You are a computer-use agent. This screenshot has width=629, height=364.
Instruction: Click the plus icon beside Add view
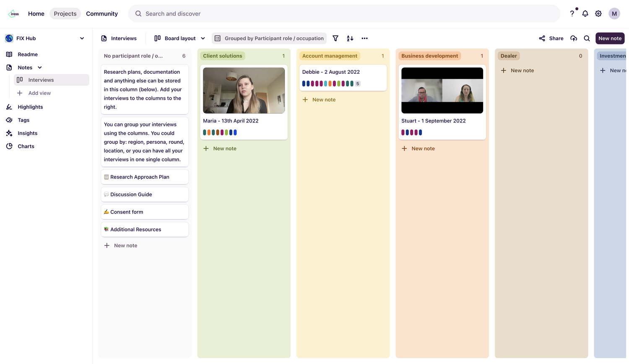(x=20, y=93)
